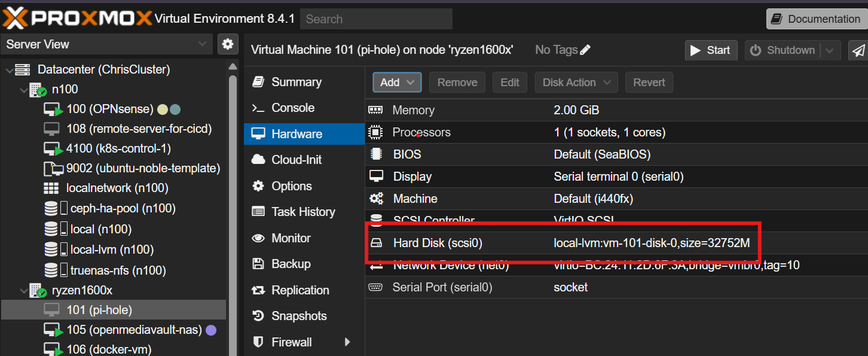Open the Cloud-Init tab
The width and height of the screenshot is (868, 356).
tap(304, 160)
